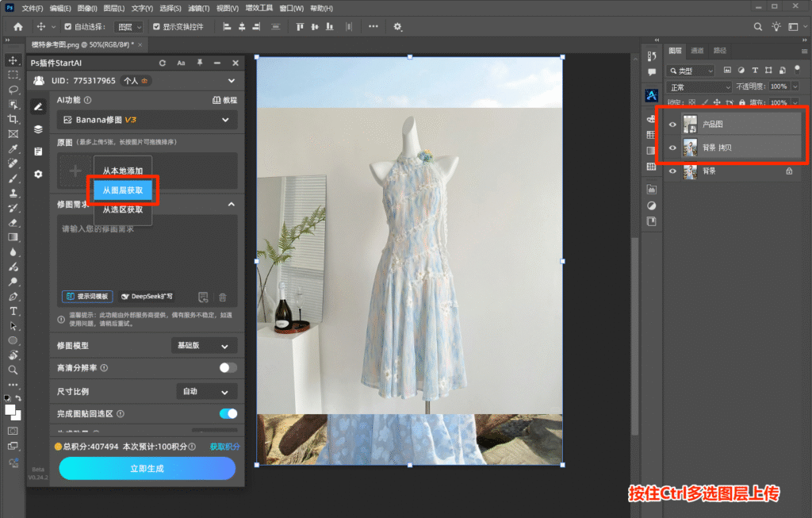
Task: Hide the locked 背景 layer
Action: pos(672,171)
